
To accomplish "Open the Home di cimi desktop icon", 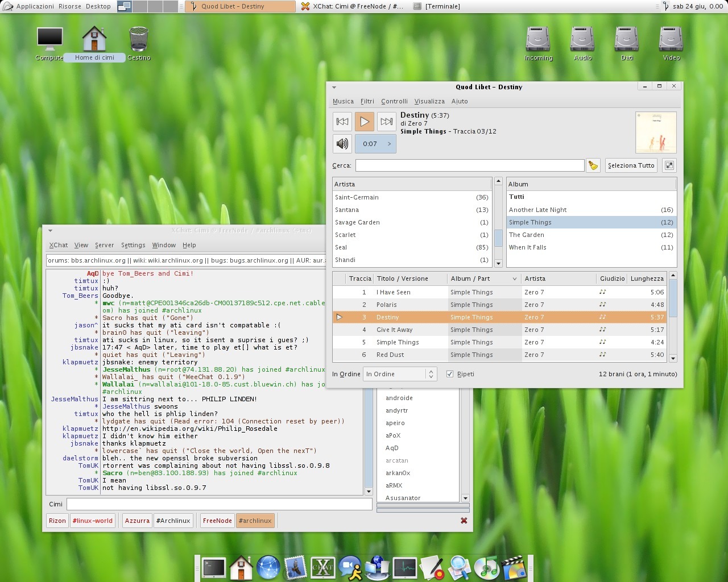I will [94, 44].
